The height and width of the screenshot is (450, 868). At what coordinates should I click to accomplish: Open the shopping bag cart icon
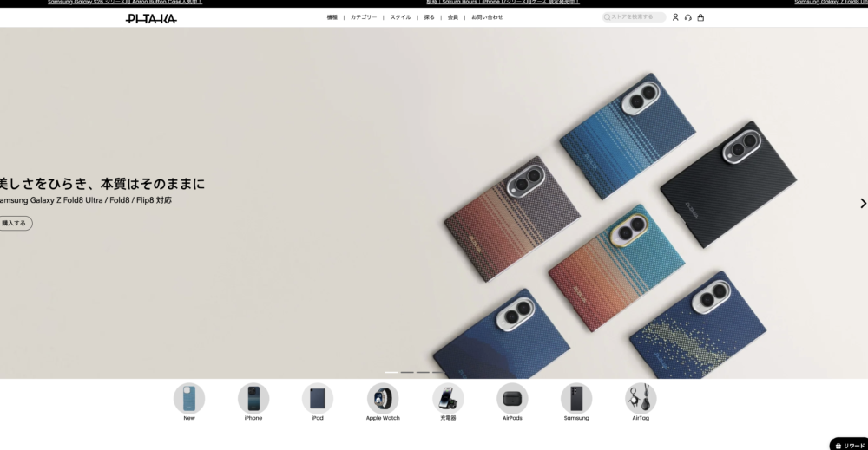(x=700, y=17)
